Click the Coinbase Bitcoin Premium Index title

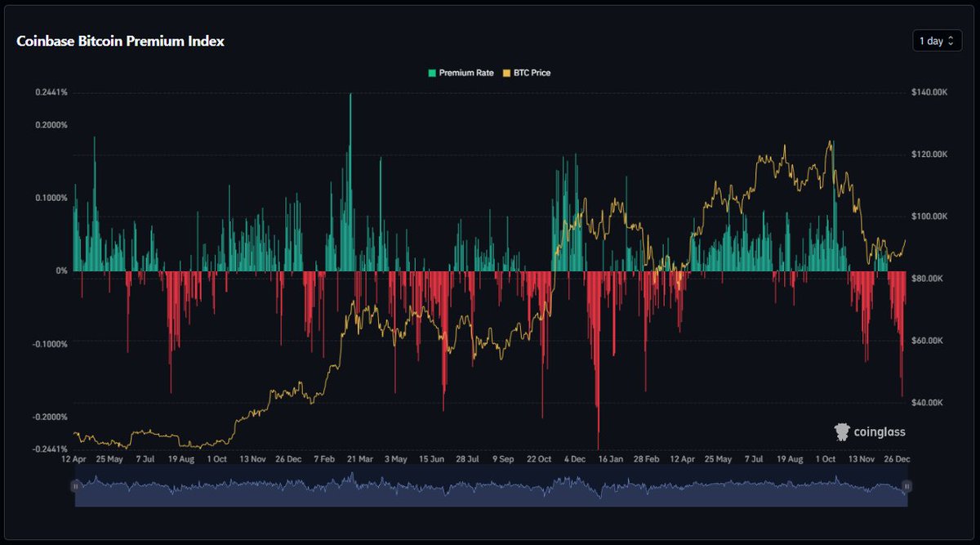coord(119,41)
